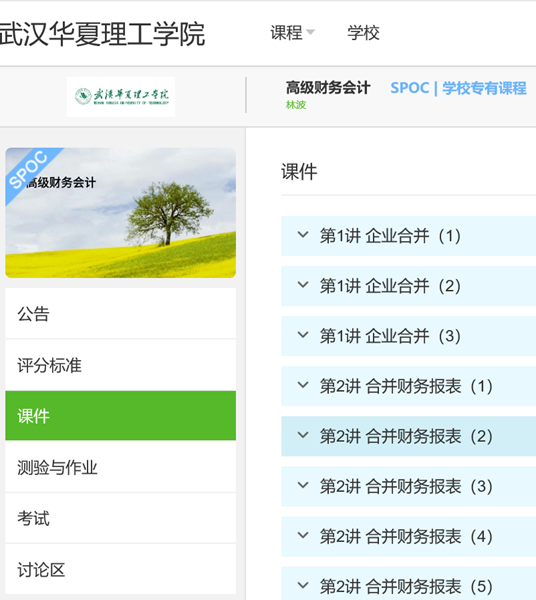Image resolution: width=536 pixels, height=600 pixels.
Task: Expand chevron for 第1讲 企业合并 (3)
Action: [x=303, y=335]
